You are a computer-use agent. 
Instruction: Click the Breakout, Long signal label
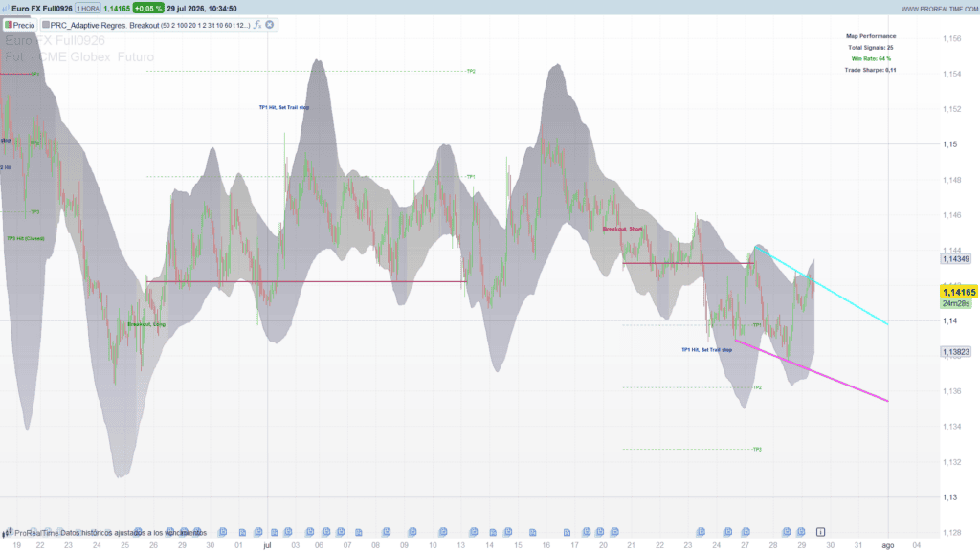click(146, 324)
